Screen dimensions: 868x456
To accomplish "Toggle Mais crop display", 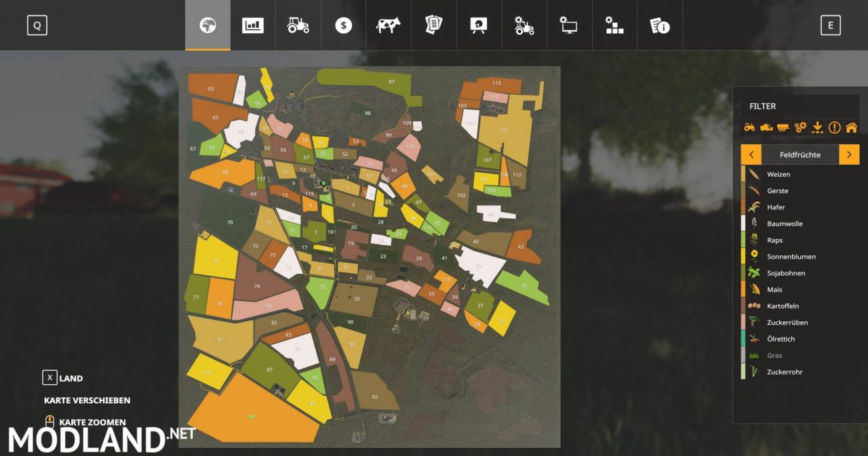I will click(x=800, y=289).
